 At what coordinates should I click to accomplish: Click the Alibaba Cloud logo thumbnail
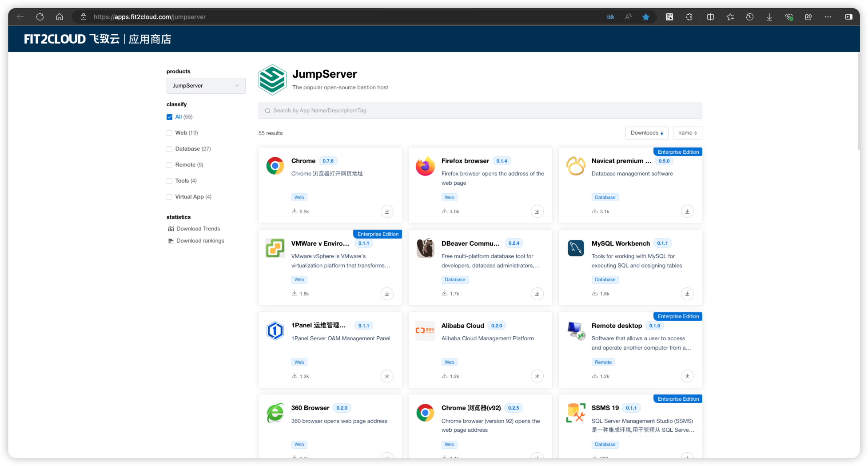(x=425, y=331)
